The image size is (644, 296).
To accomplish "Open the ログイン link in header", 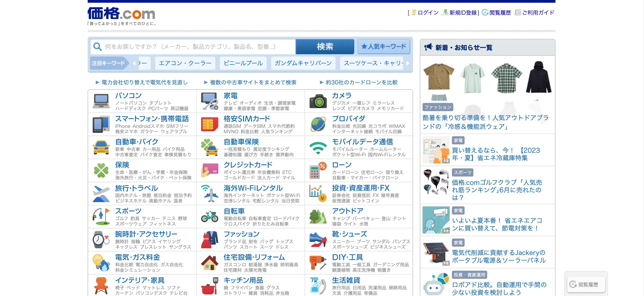I will 428,12.
